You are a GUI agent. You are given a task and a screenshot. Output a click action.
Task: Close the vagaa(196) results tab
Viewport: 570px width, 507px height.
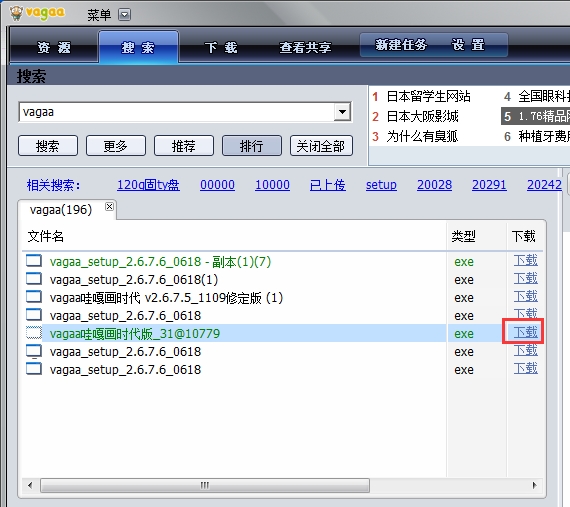109,207
